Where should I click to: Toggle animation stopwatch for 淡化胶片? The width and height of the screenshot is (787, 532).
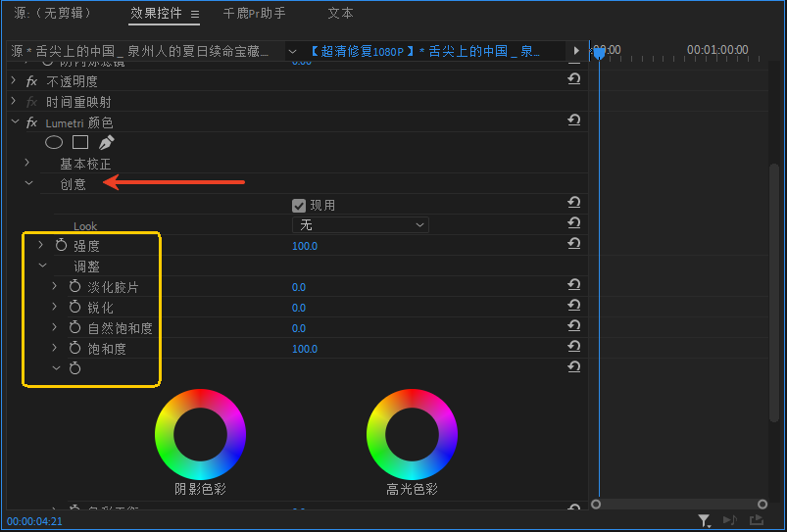(74, 287)
